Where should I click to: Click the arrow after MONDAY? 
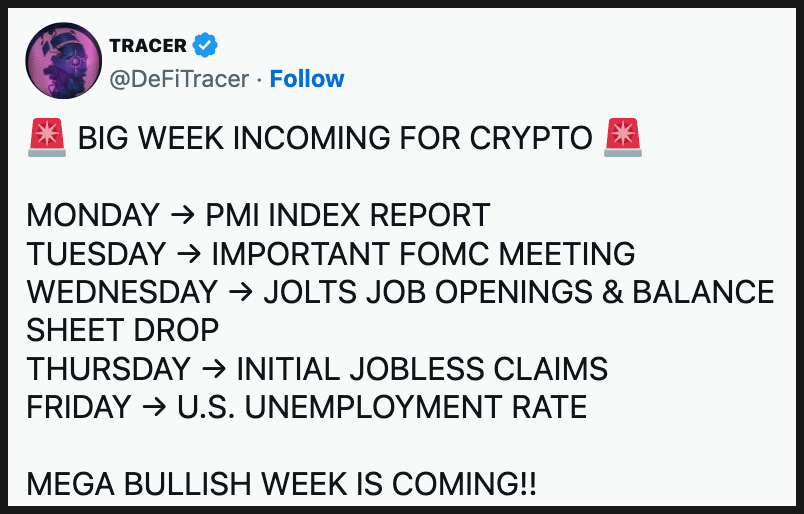181,215
